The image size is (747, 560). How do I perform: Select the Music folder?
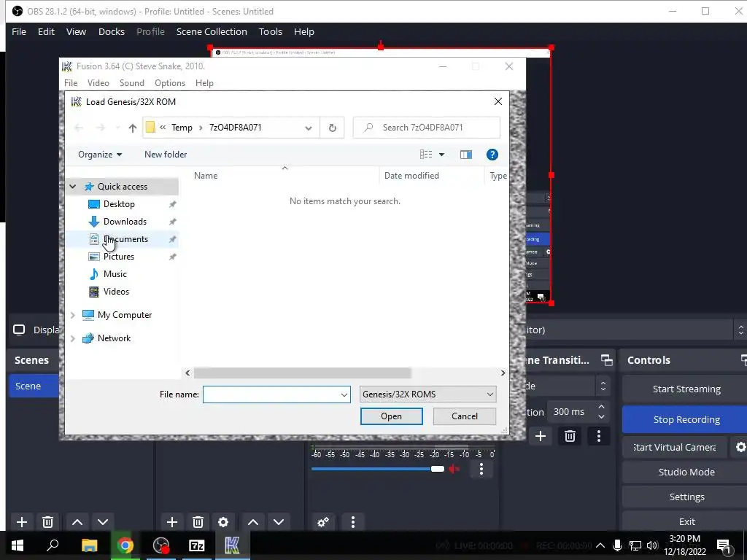[115, 274]
